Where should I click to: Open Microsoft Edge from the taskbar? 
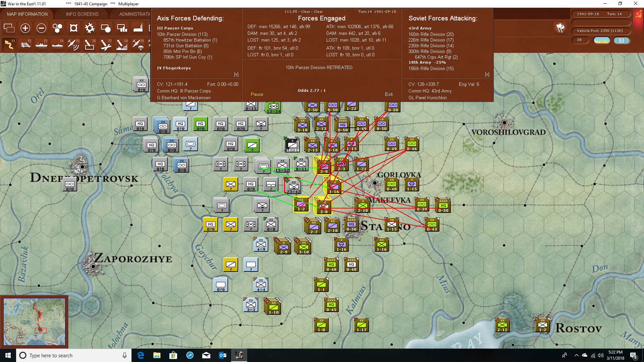pos(141,355)
